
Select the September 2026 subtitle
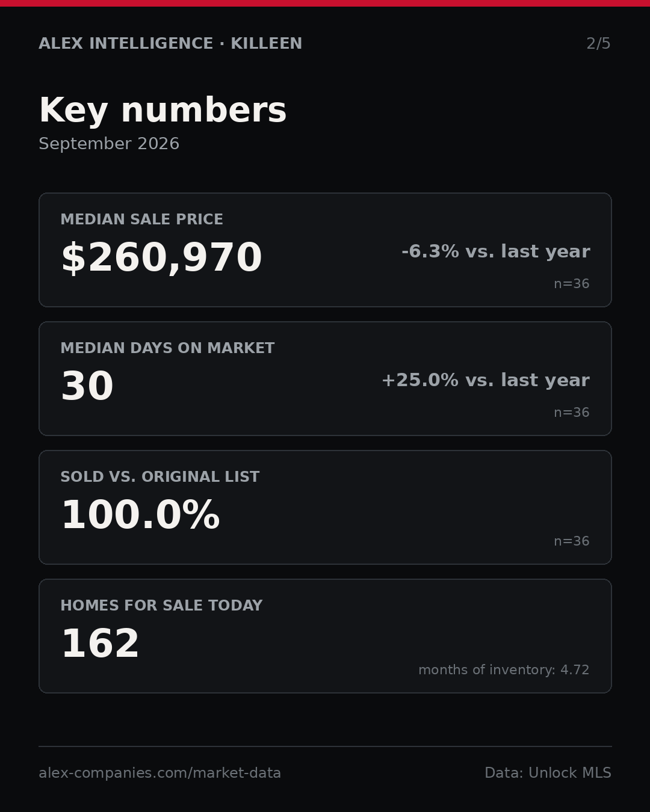[x=109, y=144]
